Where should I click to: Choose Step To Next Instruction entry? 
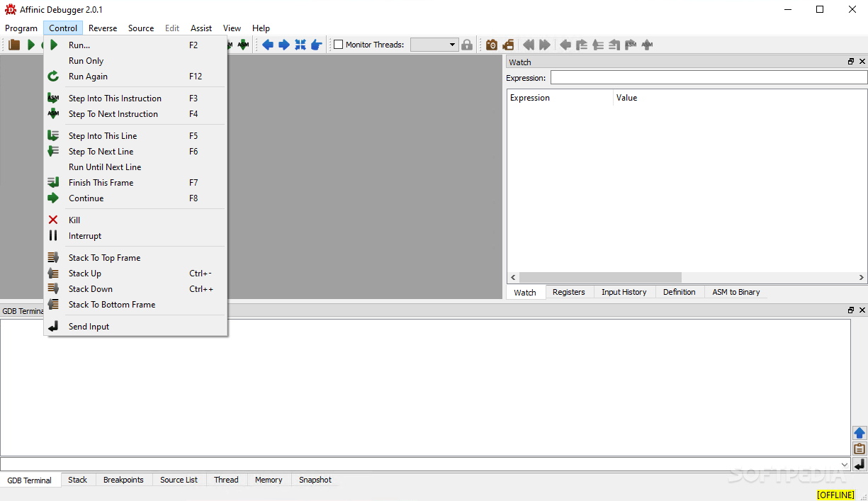pyautogui.click(x=135, y=114)
